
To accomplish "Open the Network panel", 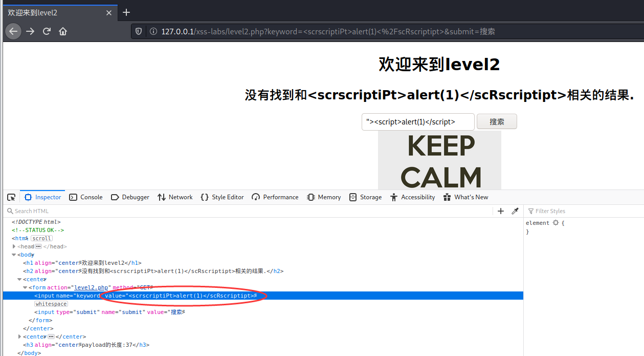I will [x=175, y=197].
